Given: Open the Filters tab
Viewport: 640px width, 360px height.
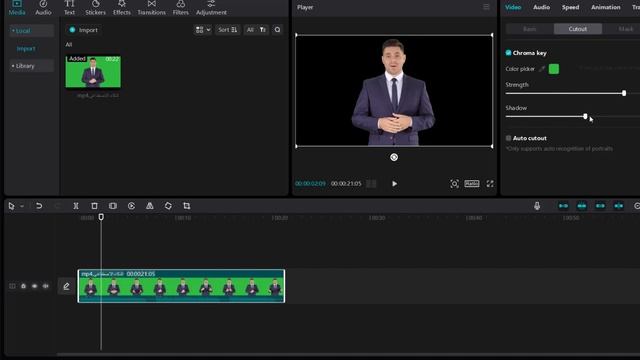Looking at the screenshot, I should [x=180, y=7].
